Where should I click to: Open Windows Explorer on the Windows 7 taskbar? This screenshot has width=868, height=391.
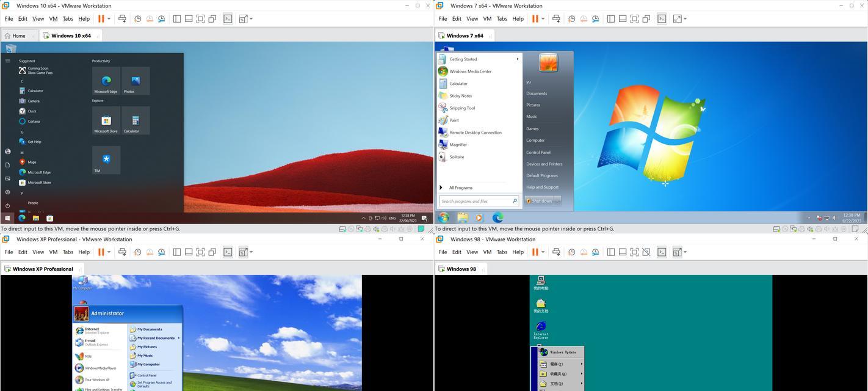click(462, 217)
